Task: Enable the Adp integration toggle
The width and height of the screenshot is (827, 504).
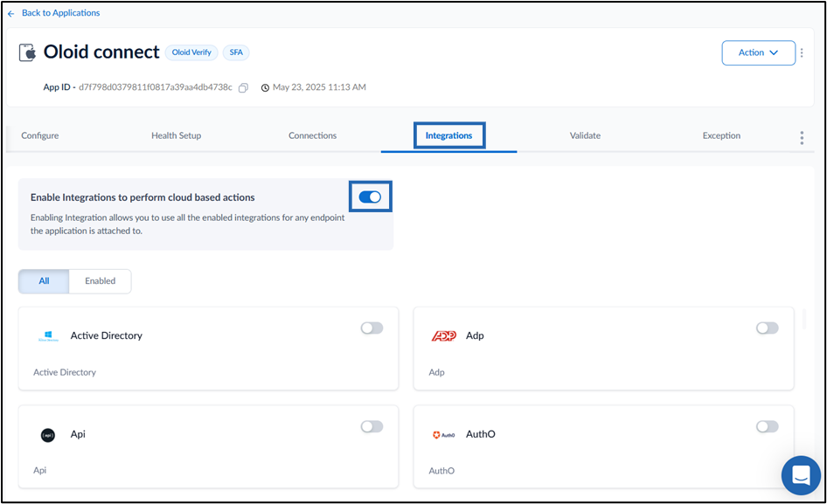Action: (767, 328)
